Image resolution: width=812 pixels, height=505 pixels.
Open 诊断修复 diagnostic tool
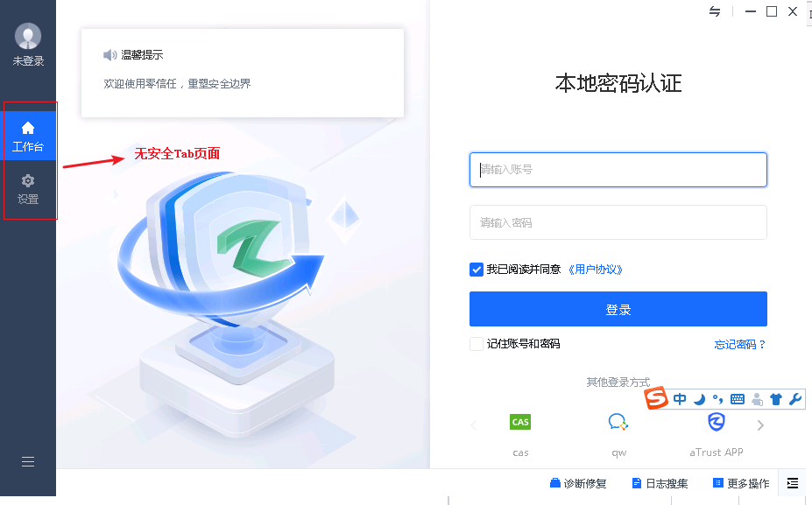[578, 483]
